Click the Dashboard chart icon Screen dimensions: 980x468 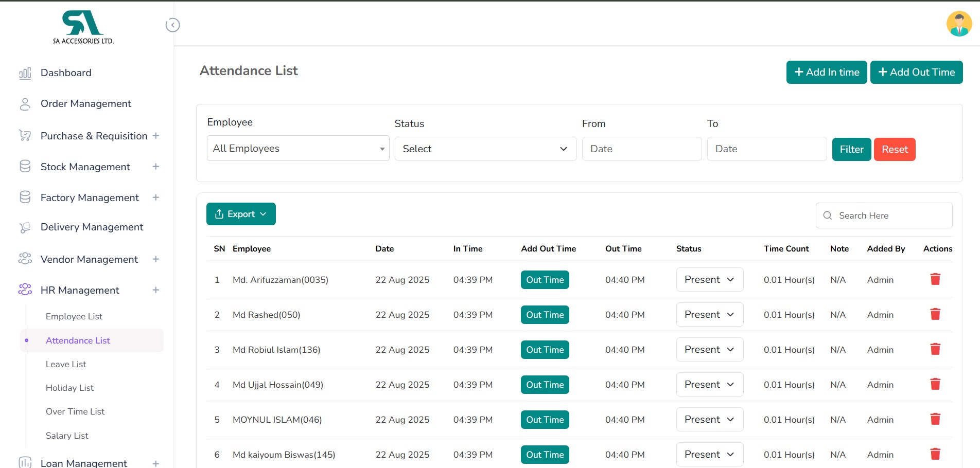point(25,73)
